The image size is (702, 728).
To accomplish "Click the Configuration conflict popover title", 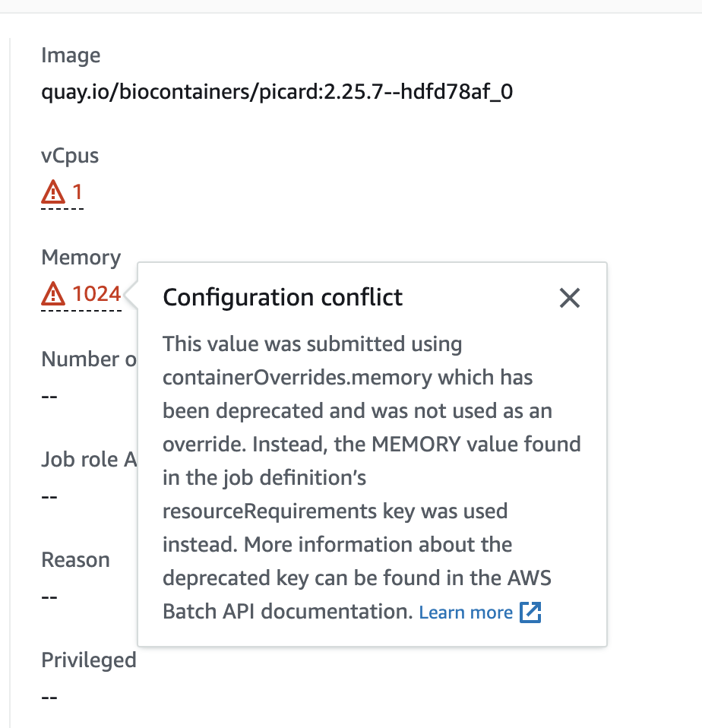I will tap(282, 298).
